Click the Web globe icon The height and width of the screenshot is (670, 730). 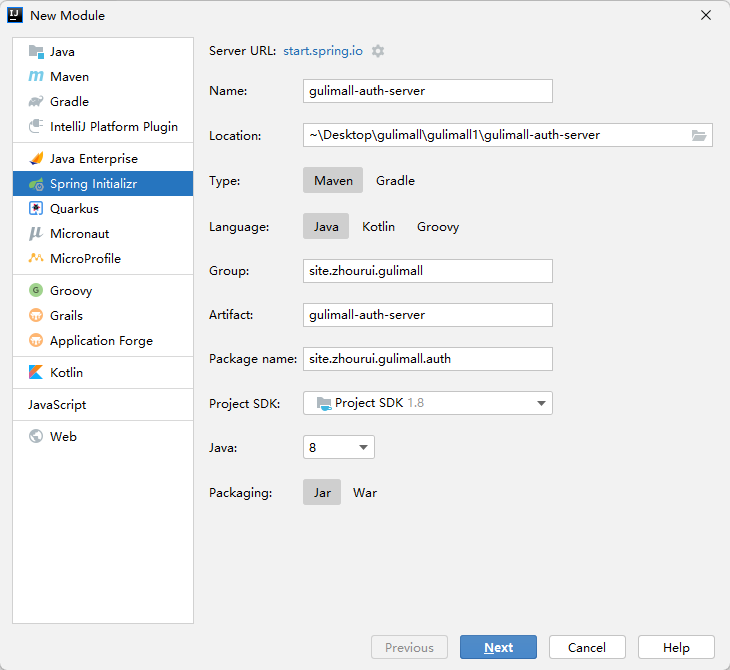pos(36,436)
